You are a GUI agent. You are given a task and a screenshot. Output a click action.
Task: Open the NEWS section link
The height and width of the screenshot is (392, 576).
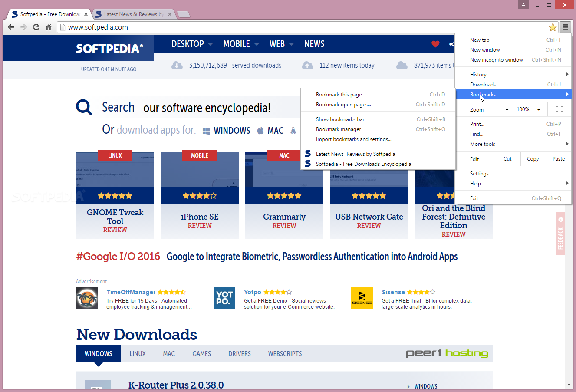[314, 44]
